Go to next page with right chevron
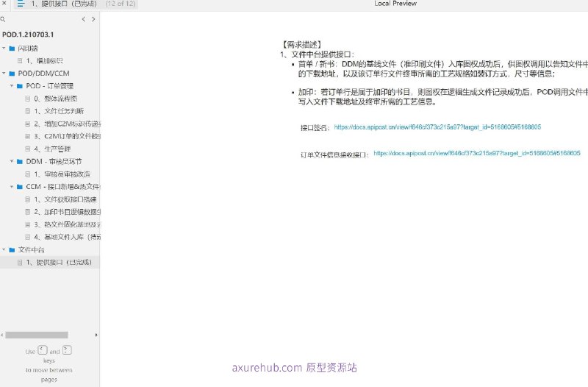This screenshot has height=387, width=588. [93, 19]
